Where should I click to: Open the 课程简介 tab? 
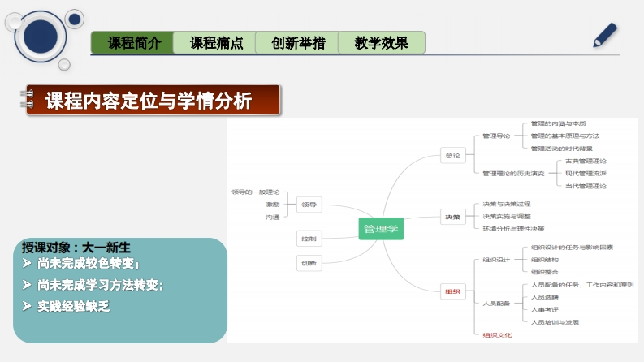(132, 43)
